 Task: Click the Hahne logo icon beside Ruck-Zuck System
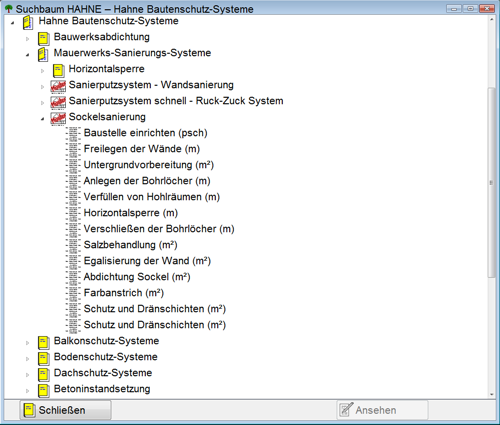click(x=58, y=102)
